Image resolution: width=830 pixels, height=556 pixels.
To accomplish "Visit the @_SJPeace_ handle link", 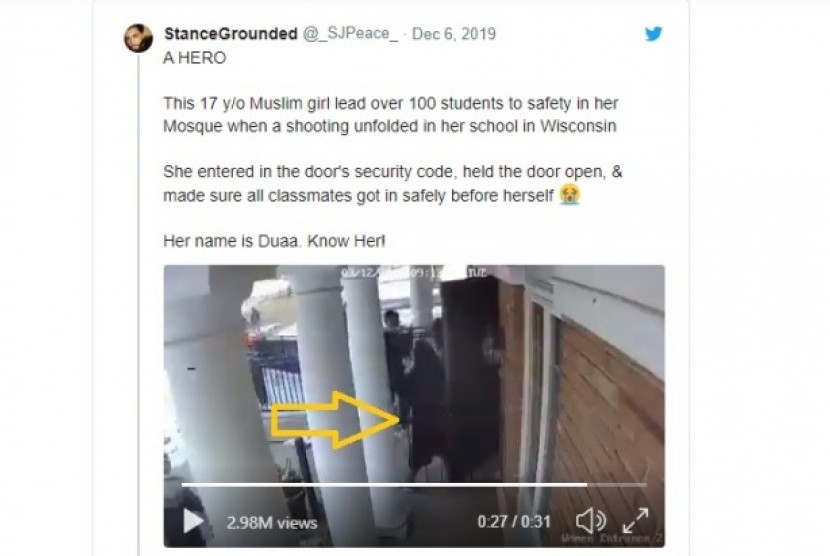I will (x=350, y=33).
